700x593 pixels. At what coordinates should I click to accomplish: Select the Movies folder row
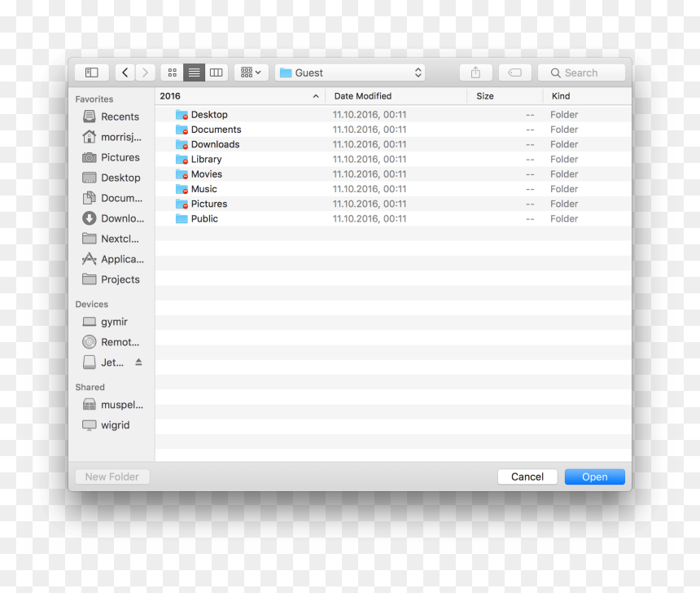click(393, 174)
